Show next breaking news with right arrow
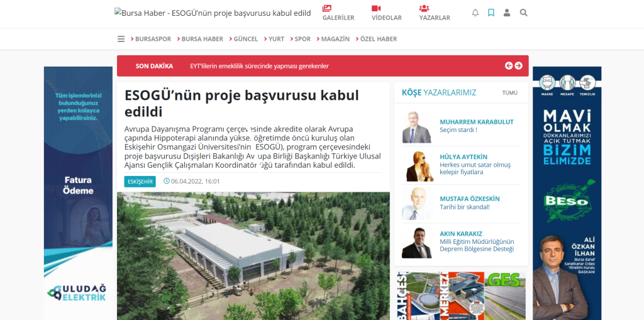Screen dimensions: 644x320 tap(519, 66)
